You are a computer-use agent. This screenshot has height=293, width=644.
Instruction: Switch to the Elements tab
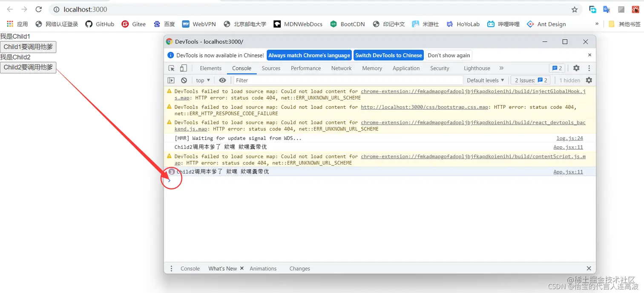(x=210, y=68)
